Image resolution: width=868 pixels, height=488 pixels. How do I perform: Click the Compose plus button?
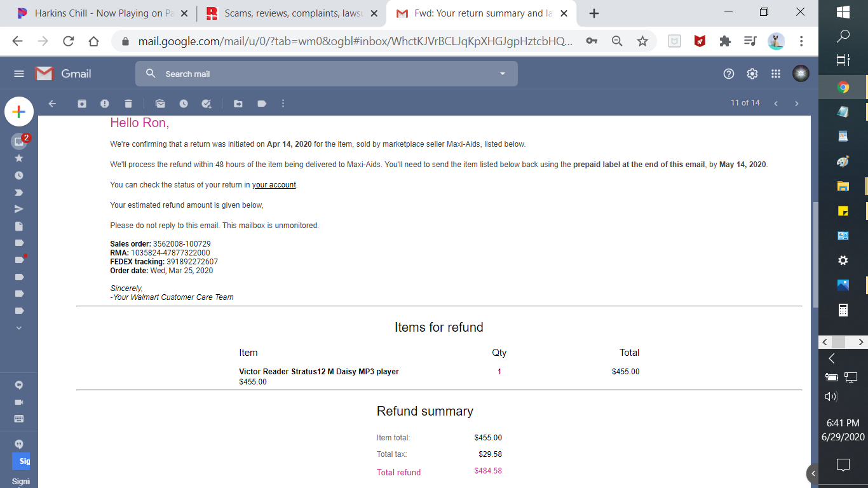pos(19,112)
